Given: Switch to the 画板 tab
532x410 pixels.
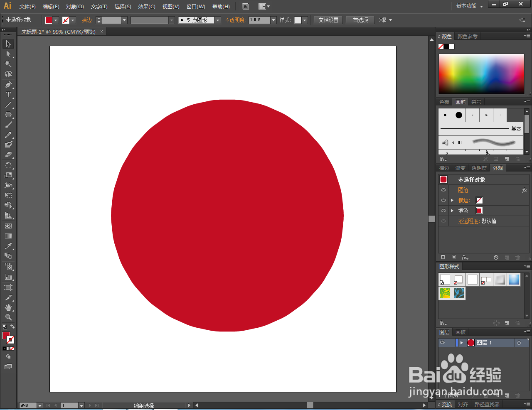Looking at the screenshot, I should click(461, 332).
